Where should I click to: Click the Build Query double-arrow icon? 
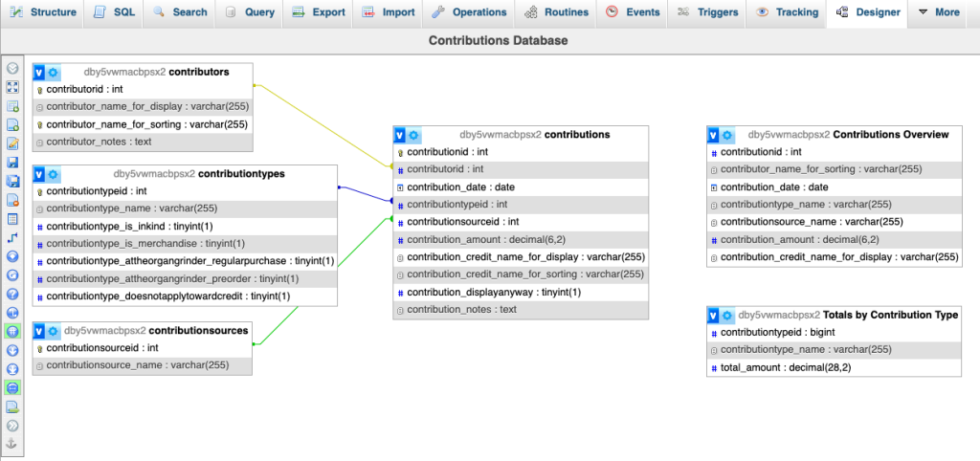click(x=11, y=426)
